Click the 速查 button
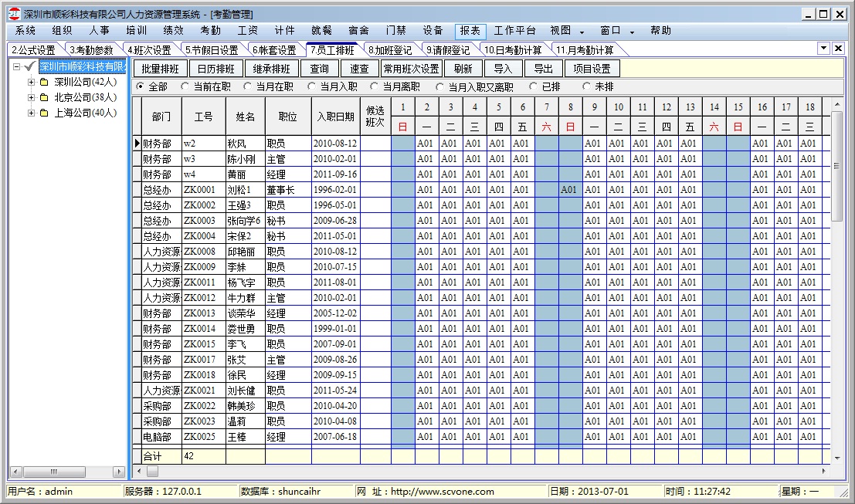 [359, 69]
